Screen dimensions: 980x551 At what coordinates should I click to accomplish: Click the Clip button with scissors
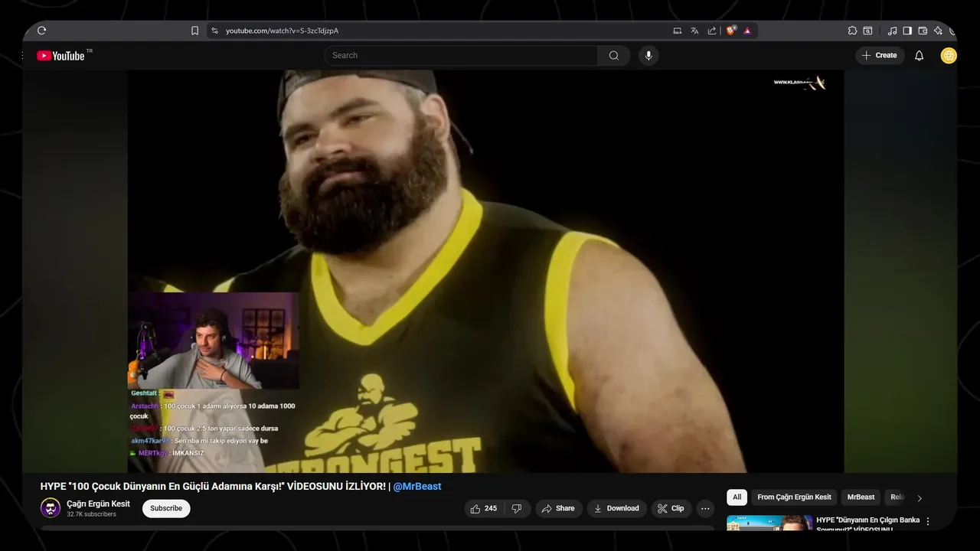(x=671, y=508)
